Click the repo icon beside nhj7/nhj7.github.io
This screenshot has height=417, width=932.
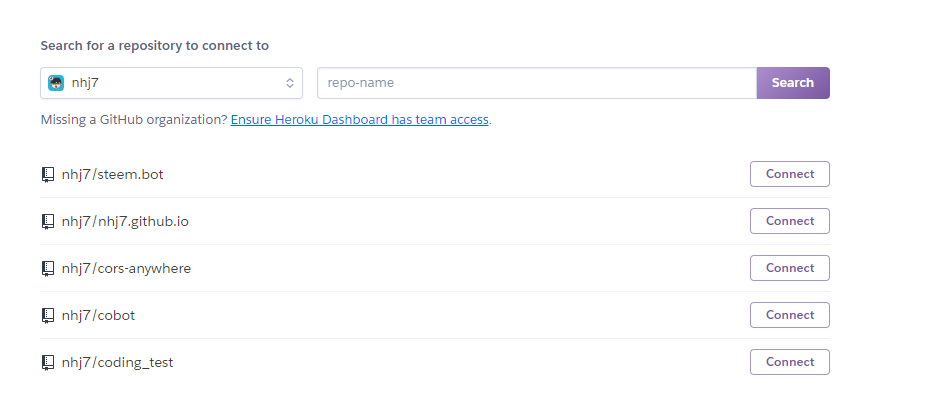[x=48, y=222]
